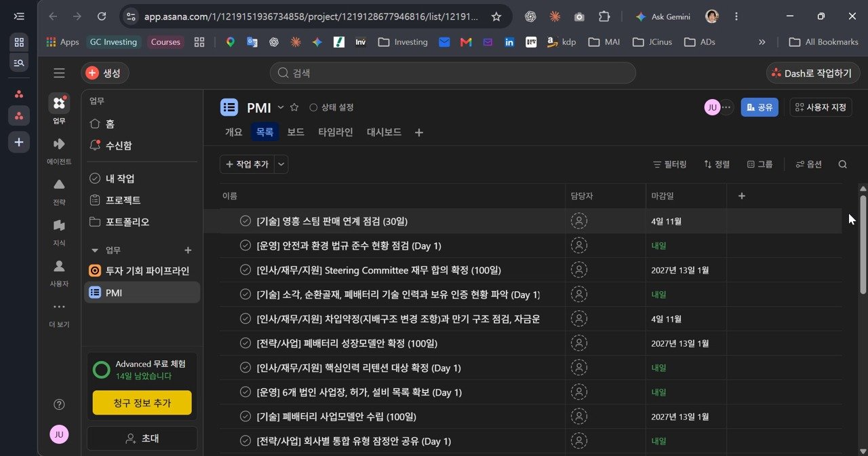This screenshot has width=868, height=456.
Task: Reload the page in Chrome
Action: 102,16
